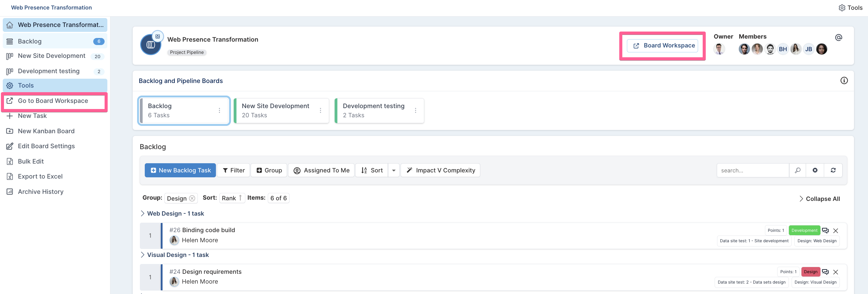Image resolution: width=868 pixels, height=294 pixels.
Task: Click Design: Visual Design label
Action: (x=815, y=282)
